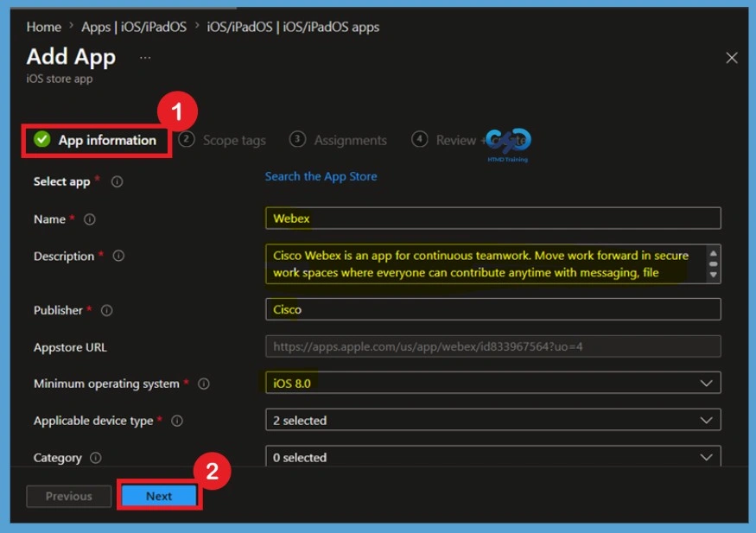Screen dimensions: 756x533
Task: Open the Applicable device type dropdown
Action: 492,420
